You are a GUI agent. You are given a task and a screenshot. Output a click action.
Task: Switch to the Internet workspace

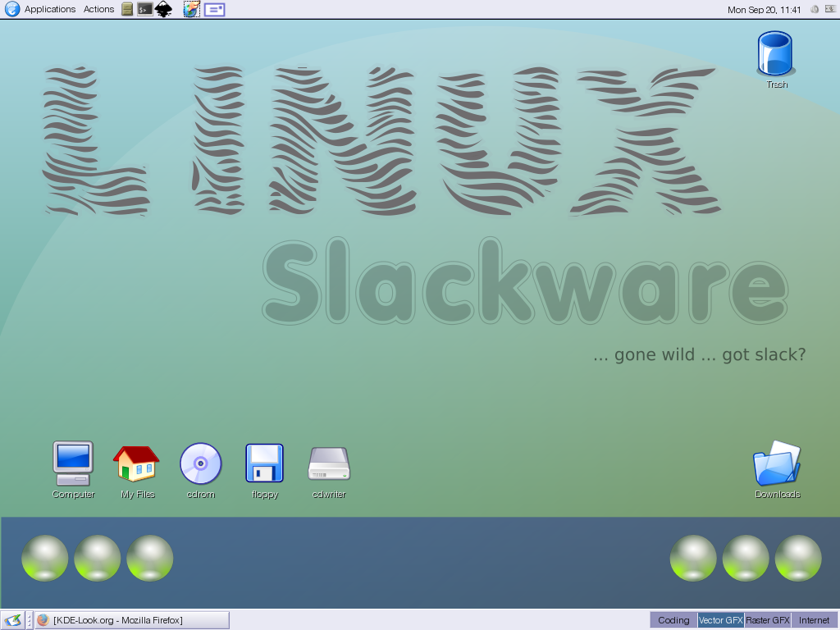click(x=814, y=620)
